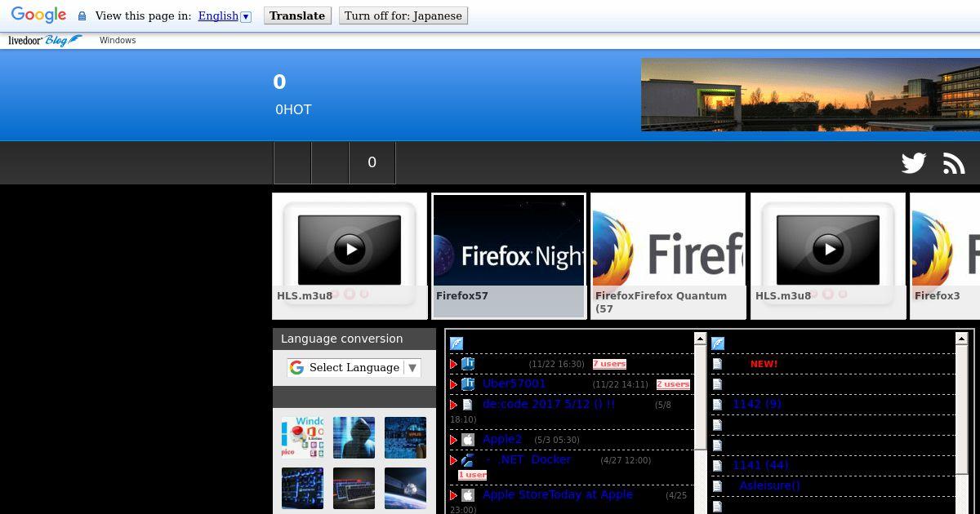Open the Twitter bird icon

click(914, 163)
